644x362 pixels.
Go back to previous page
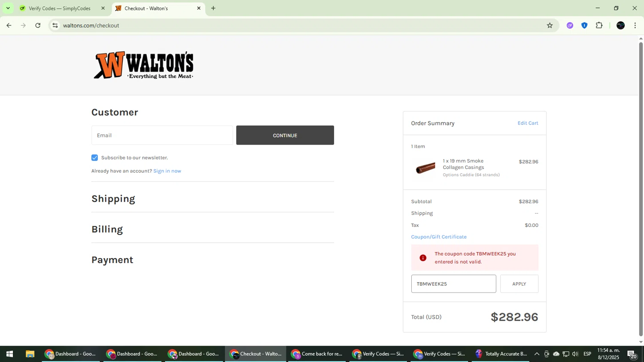pos(9,25)
